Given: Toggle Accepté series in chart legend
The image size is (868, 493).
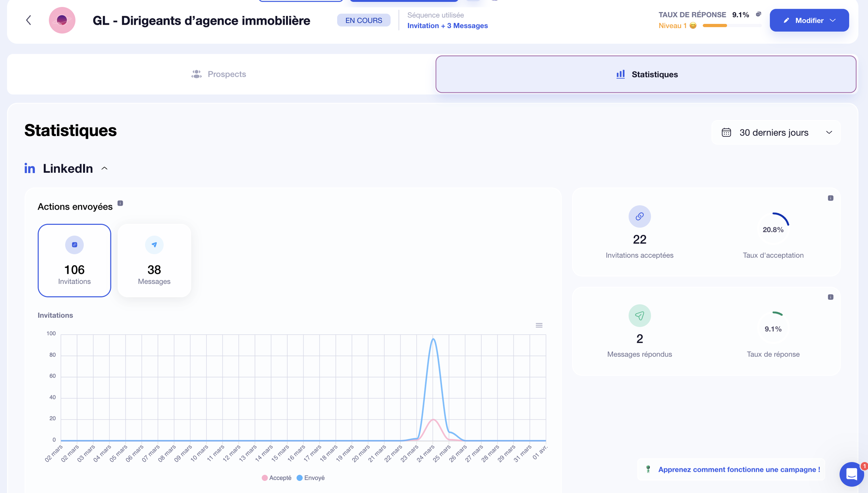Looking at the screenshot, I should point(277,478).
